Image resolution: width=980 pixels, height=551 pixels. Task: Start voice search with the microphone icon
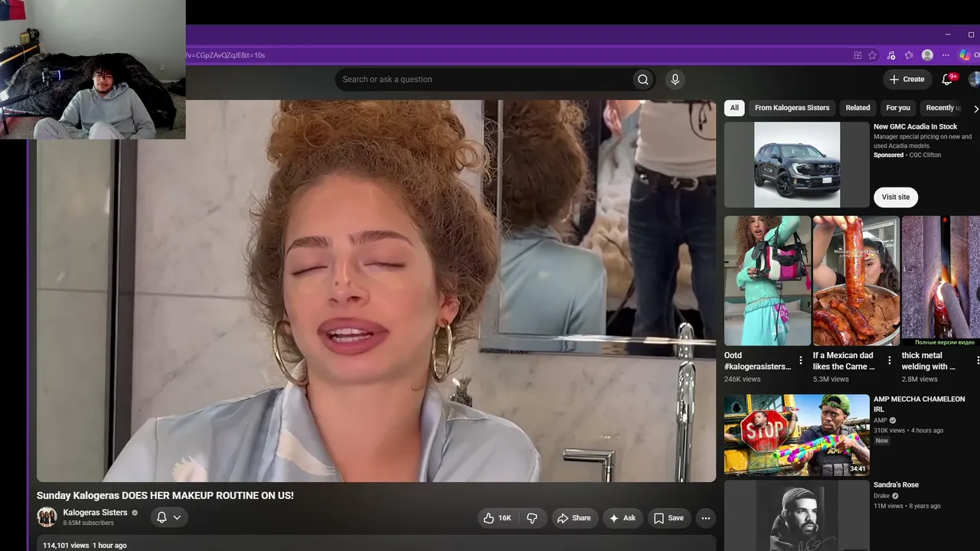tap(675, 80)
